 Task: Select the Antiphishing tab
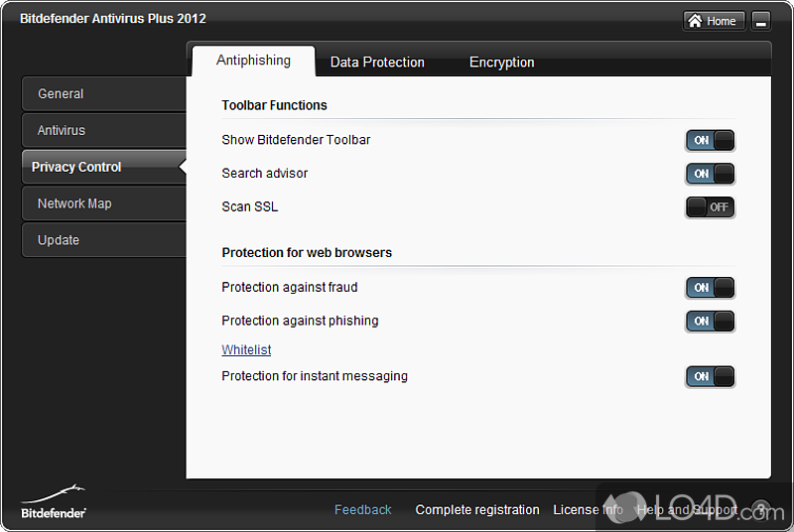253,61
